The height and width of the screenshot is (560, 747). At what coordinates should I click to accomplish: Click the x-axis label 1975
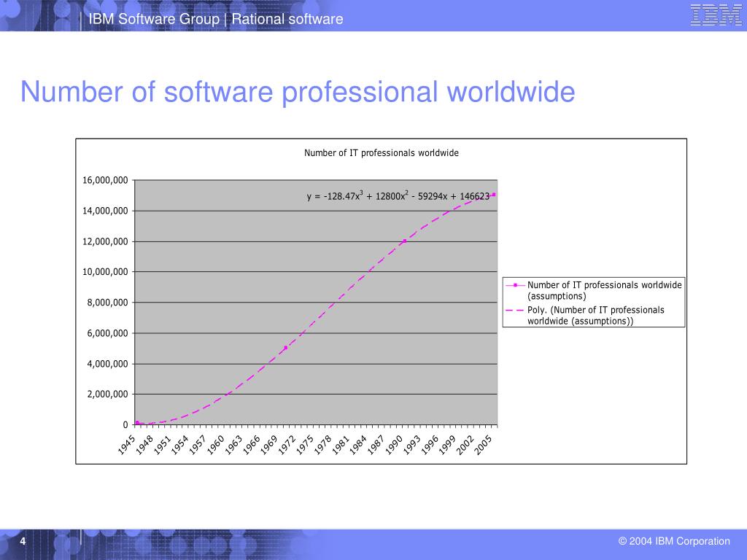305,446
